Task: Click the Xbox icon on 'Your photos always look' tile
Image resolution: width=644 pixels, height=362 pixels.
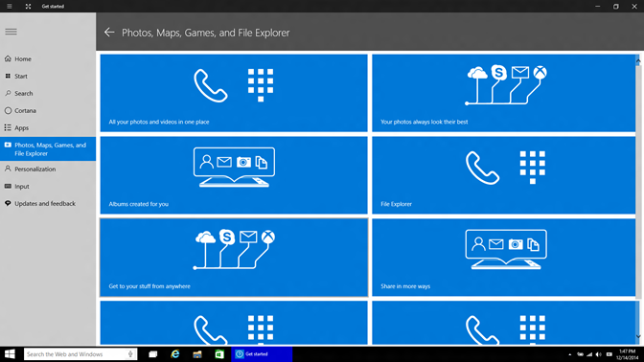Action: 540,73
